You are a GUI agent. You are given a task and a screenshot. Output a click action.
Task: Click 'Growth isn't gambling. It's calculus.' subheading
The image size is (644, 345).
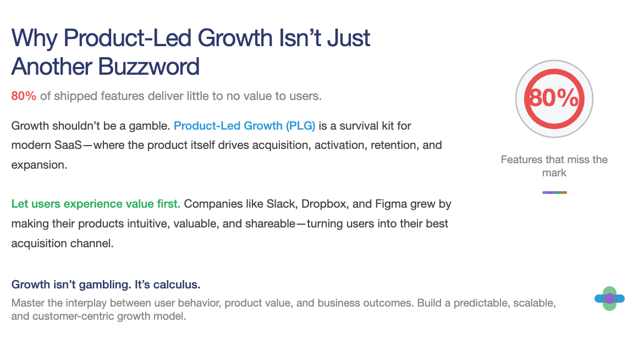click(x=106, y=285)
